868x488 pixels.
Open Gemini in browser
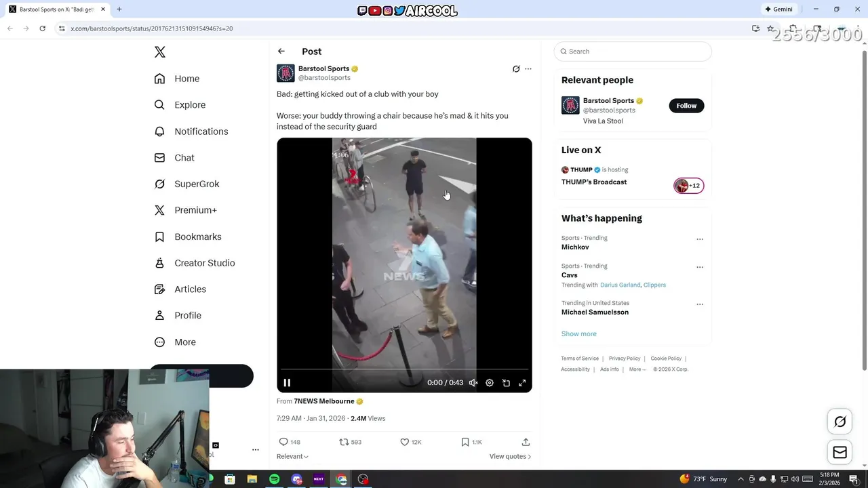tap(778, 9)
